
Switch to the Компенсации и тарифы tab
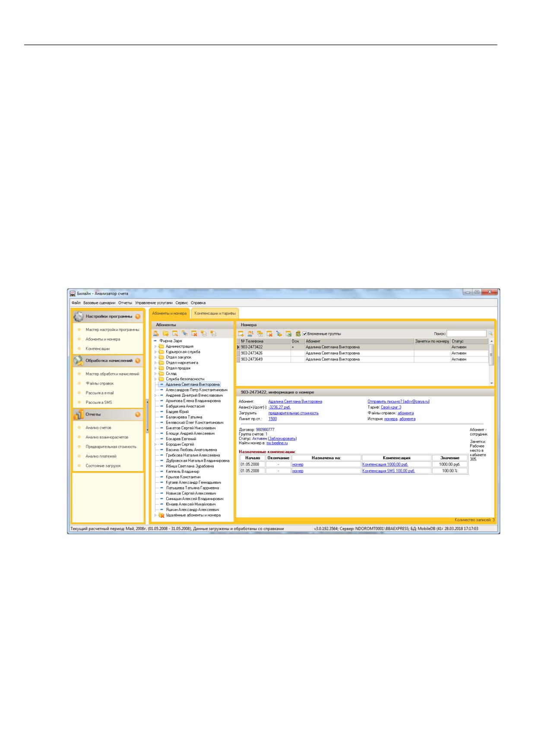(215, 314)
